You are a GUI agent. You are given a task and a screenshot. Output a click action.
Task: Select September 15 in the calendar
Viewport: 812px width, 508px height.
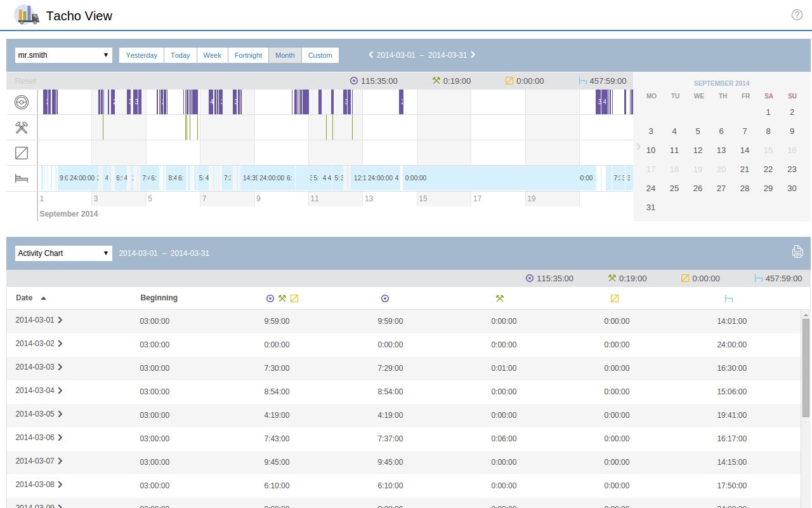click(768, 150)
